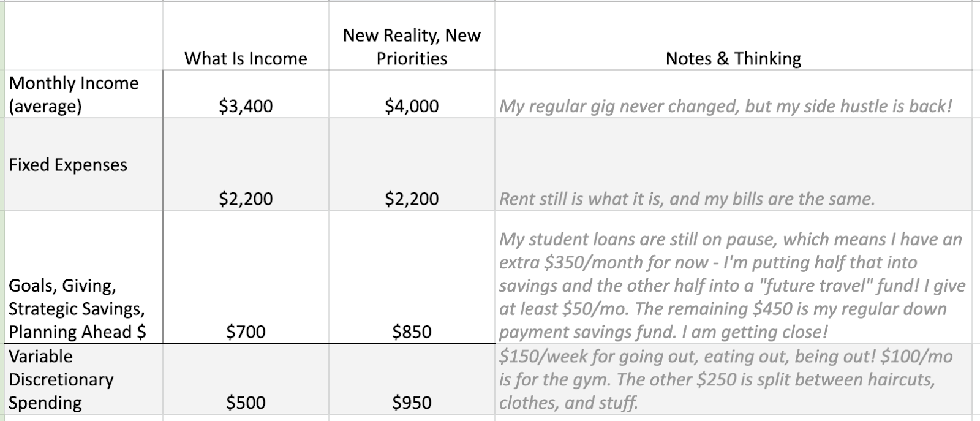
Task: Click the student loans note cell
Action: pyautogui.click(x=733, y=277)
